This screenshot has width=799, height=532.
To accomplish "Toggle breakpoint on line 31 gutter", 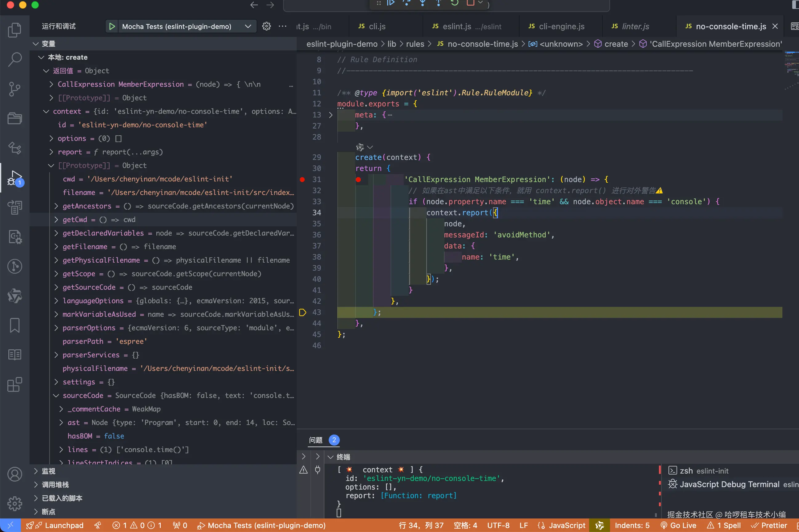I will click(302, 180).
